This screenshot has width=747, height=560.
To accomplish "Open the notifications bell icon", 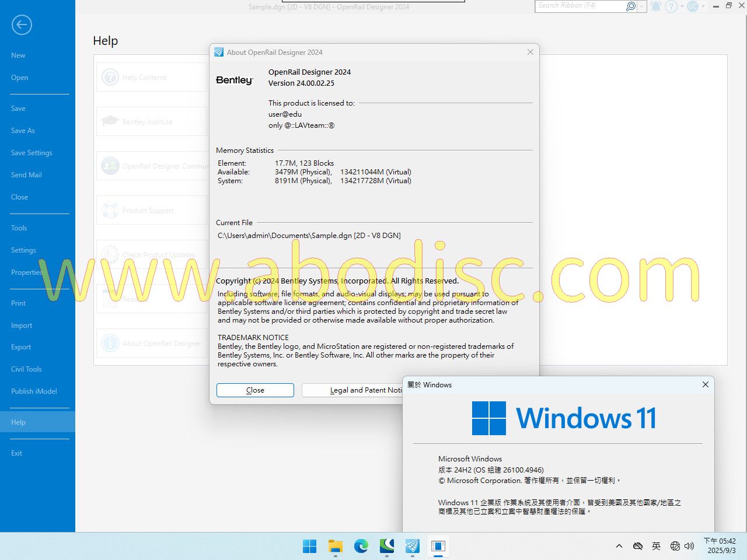I will click(657, 6).
